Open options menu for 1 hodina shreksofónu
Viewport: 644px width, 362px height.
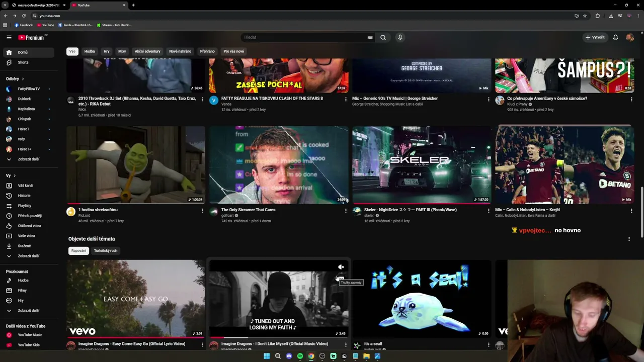[x=203, y=211]
